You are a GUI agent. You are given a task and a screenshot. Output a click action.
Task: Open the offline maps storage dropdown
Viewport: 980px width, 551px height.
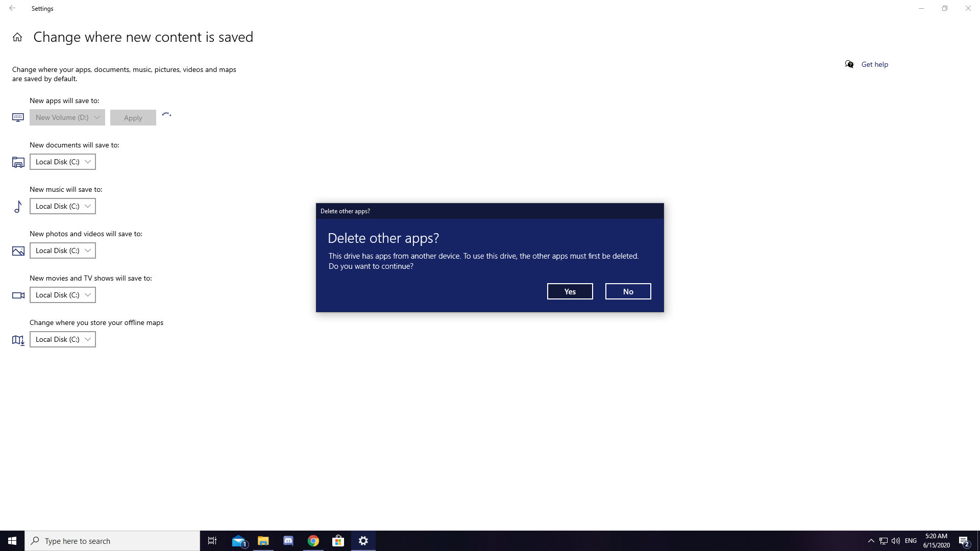tap(63, 339)
